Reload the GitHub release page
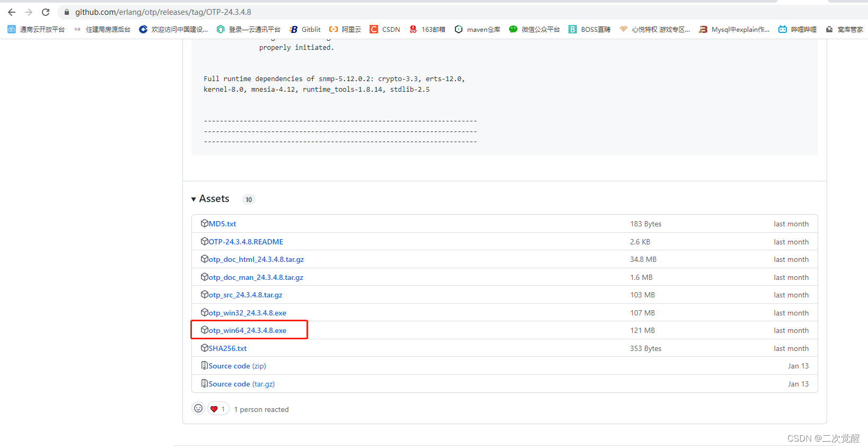868x448 pixels. [46, 12]
